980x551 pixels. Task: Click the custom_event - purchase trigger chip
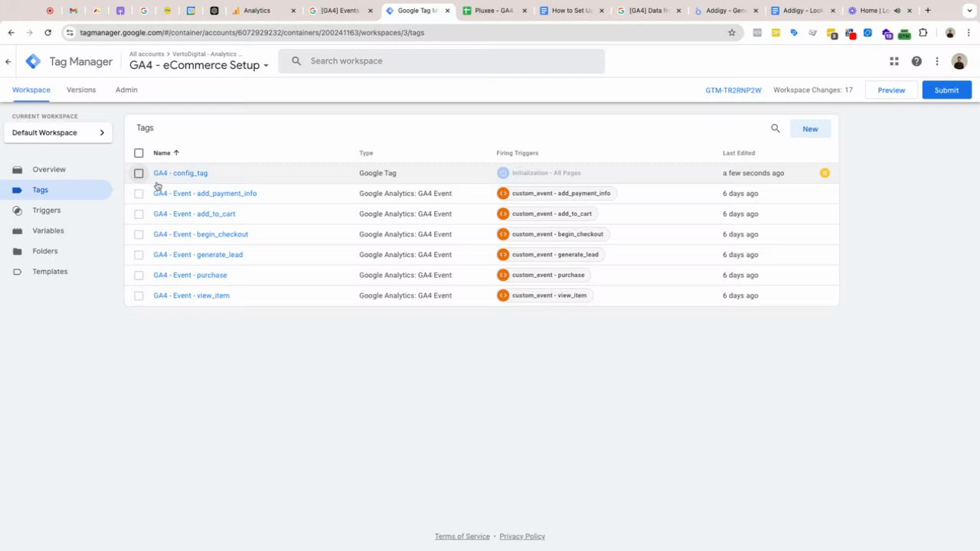coord(544,275)
